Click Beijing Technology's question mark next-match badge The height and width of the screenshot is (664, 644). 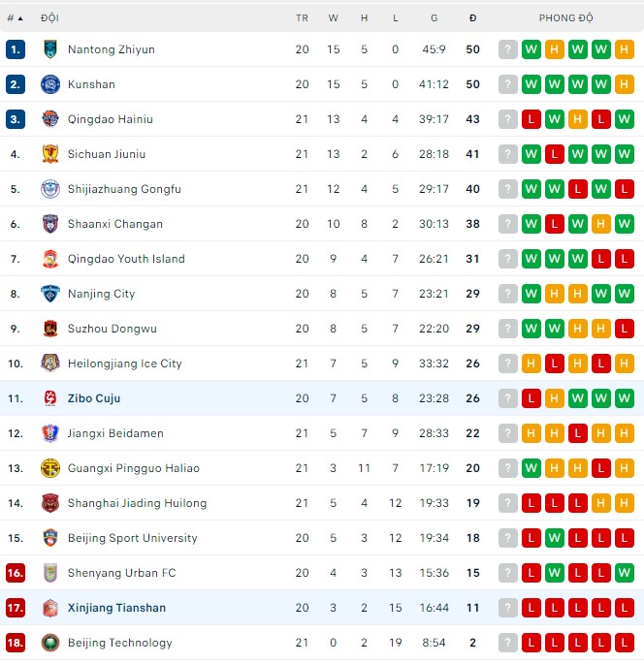coord(508,643)
